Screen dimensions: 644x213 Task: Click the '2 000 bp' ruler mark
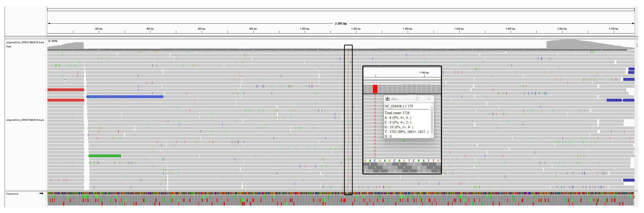562,29
